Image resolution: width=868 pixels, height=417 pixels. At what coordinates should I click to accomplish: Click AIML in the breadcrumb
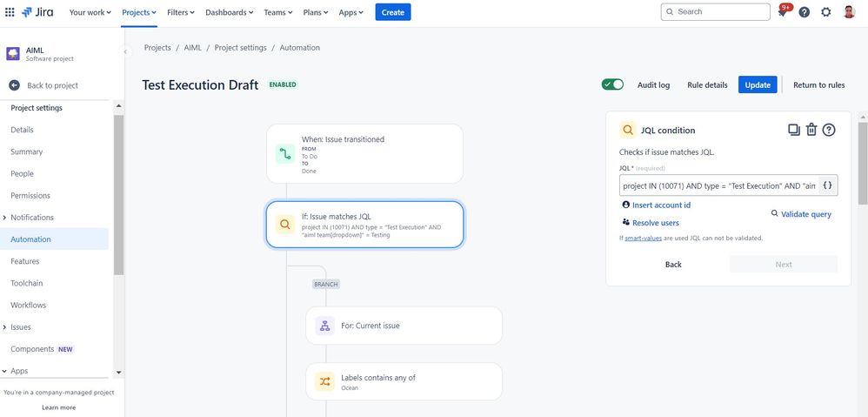coord(192,48)
